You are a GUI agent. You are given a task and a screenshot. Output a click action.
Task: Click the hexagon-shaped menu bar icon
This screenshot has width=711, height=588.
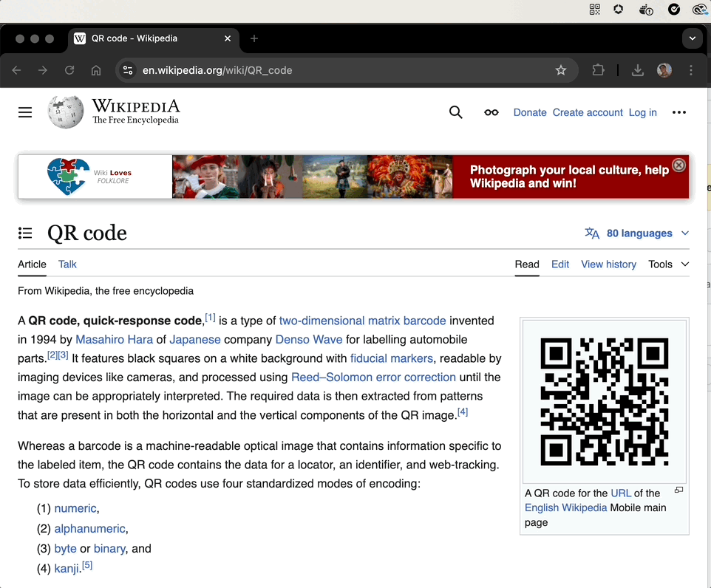[x=618, y=10]
